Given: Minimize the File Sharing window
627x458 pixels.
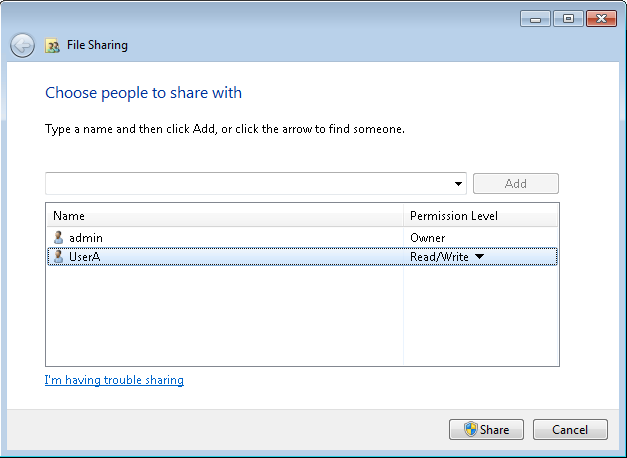Looking at the screenshot, I should [535, 19].
